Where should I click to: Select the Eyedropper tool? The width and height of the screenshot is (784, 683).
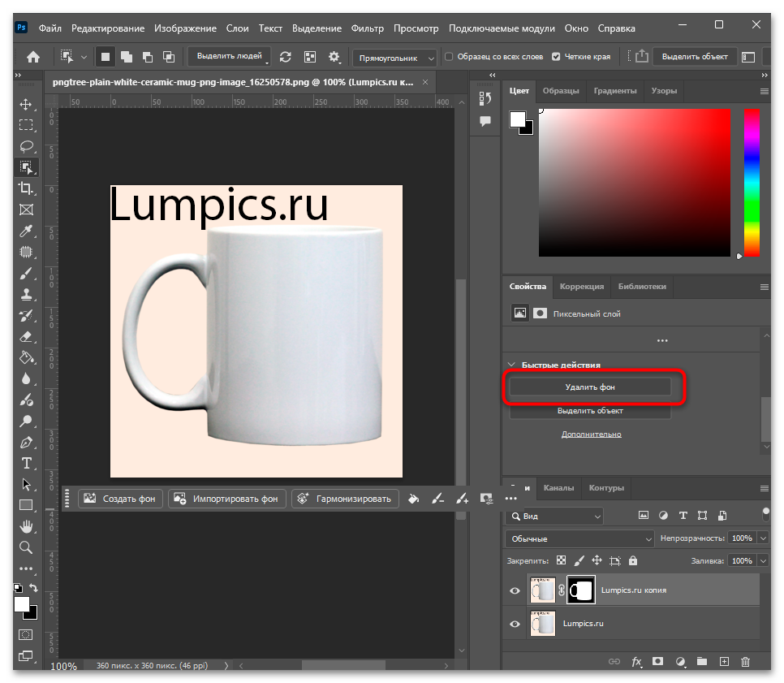coord(26,231)
